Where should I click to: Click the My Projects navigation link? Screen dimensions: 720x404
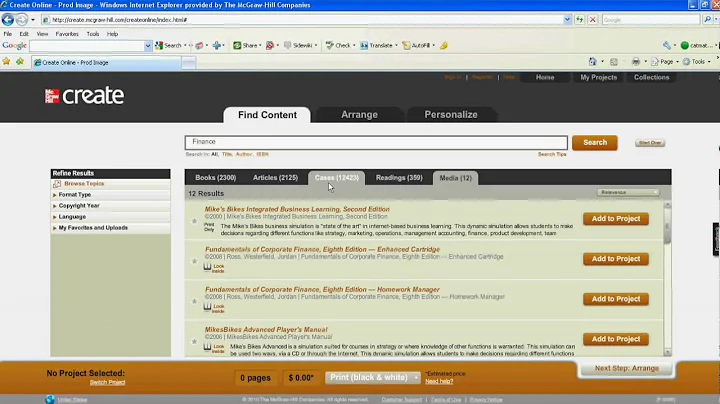tap(598, 77)
